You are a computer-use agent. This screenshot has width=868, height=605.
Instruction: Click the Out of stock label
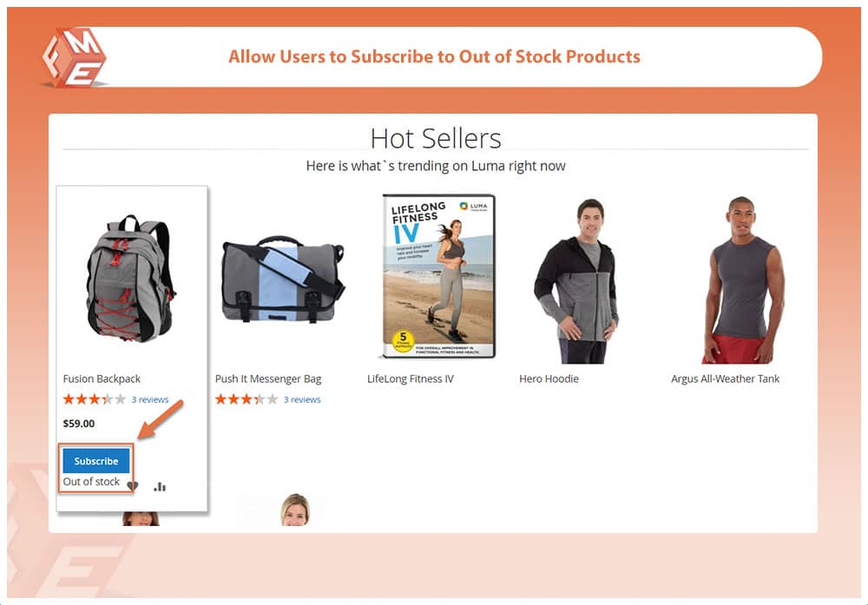point(91,482)
